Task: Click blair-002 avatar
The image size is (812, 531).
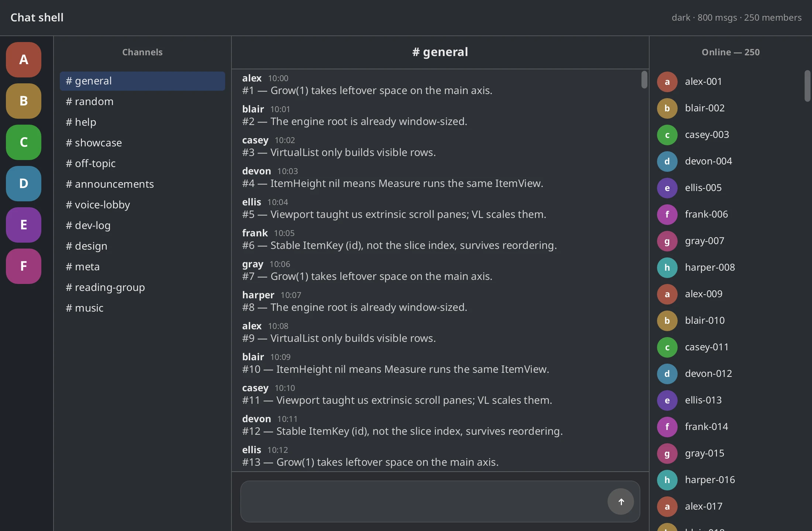Action: 667,108
